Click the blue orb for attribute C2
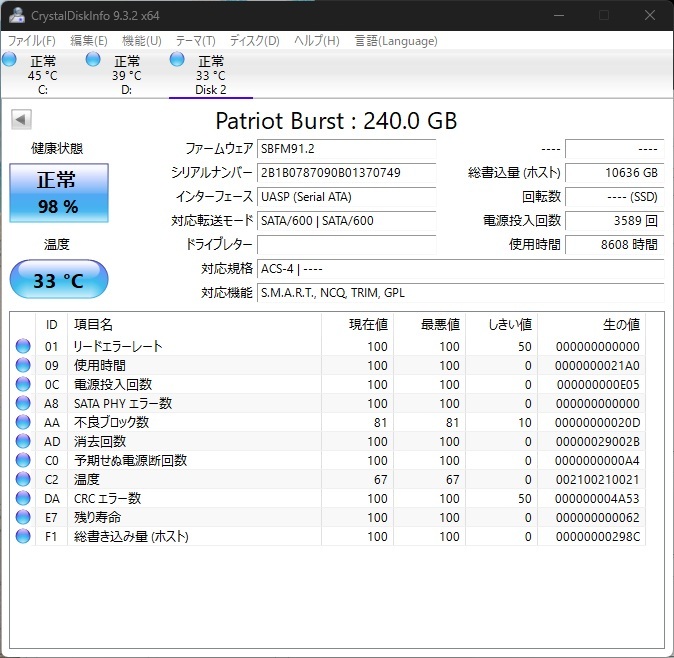Viewport: 674px width, 658px height. [x=23, y=479]
